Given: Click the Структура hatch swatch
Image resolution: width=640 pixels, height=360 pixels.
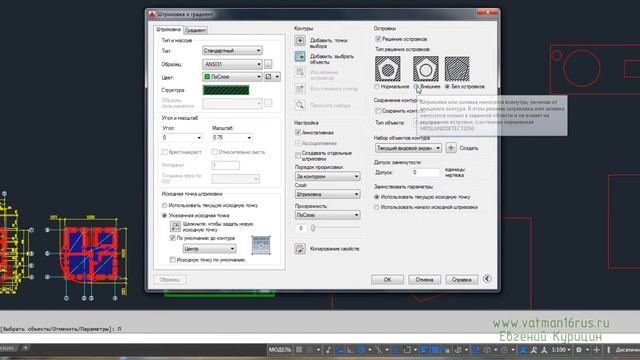Looking at the screenshot, I should point(226,90).
